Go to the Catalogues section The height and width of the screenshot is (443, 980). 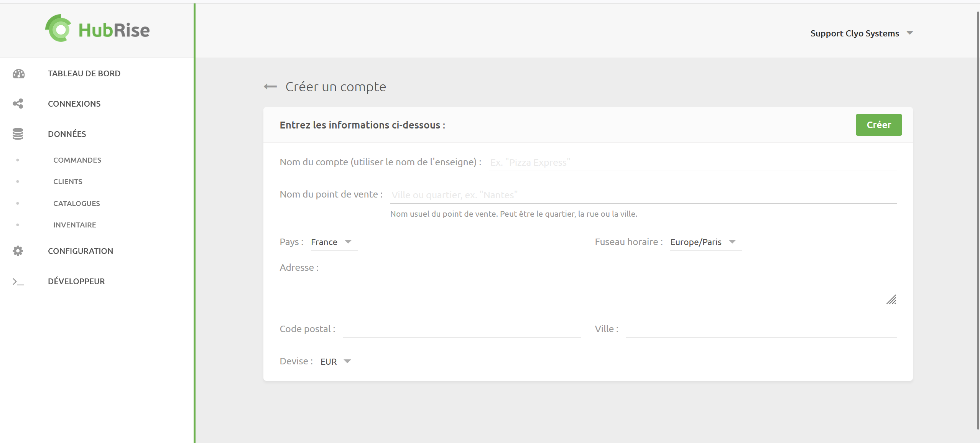[76, 203]
